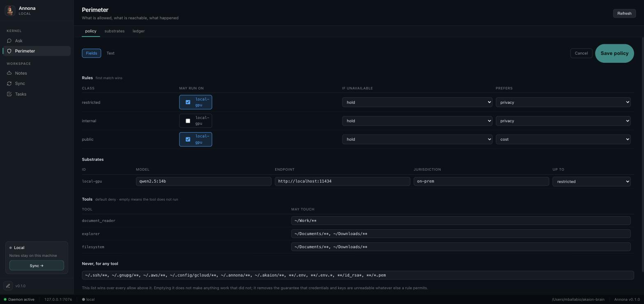Open Ask in the sidebar

point(37,41)
